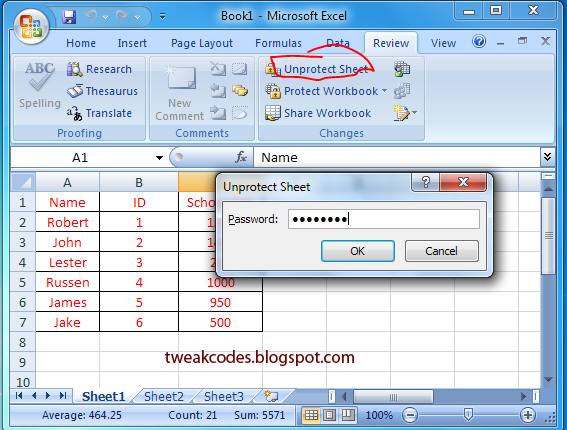The height and width of the screenshot is (430, 567).
Task: Switch to Sheet2 tab
Action: (x=164, y=396)
